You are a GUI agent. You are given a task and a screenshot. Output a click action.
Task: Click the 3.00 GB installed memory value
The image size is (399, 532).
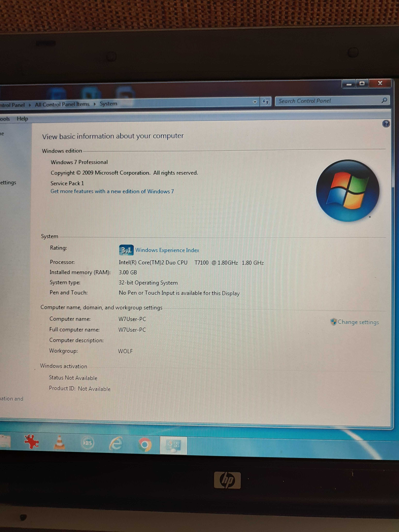[x=128, y=272]
